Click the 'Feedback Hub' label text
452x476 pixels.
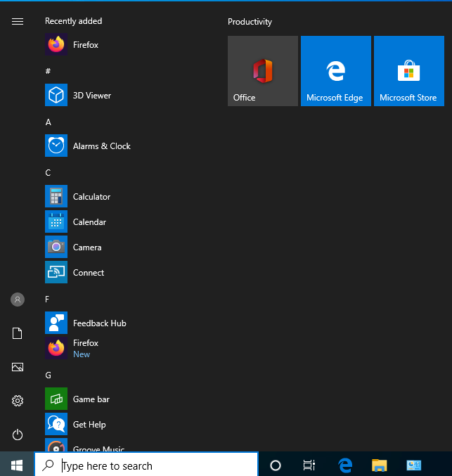pyautogui.click(x=100, y=323)
